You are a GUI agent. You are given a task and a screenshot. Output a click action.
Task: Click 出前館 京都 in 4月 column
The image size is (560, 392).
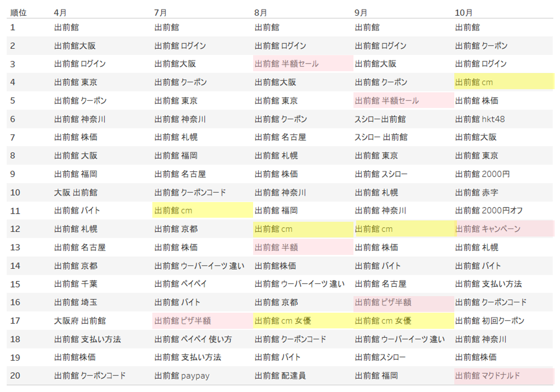[x=76, y=266]
